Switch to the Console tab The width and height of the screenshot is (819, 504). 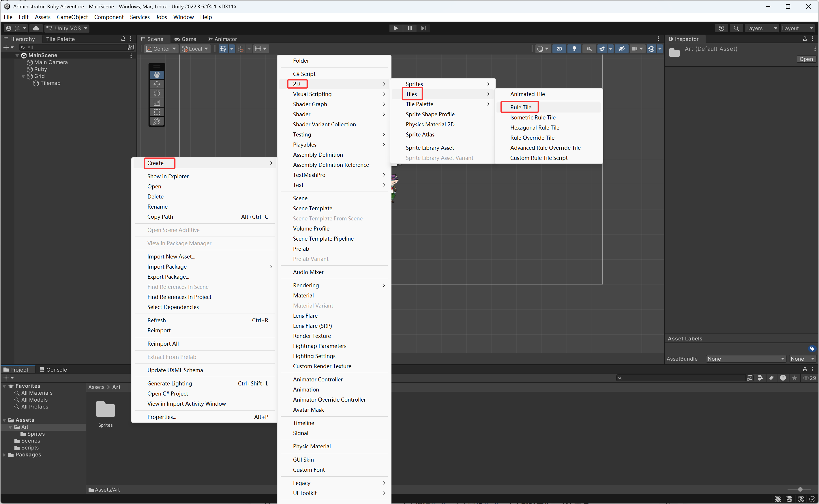point(53,369)
